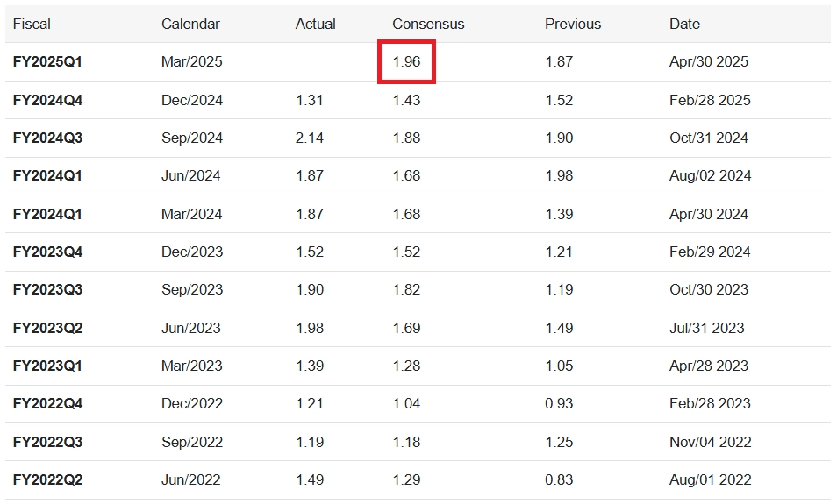Viewport: 837px width, 504px height.
Task: Click the Dec/2023 calendar cell
Action: point(192,252)
